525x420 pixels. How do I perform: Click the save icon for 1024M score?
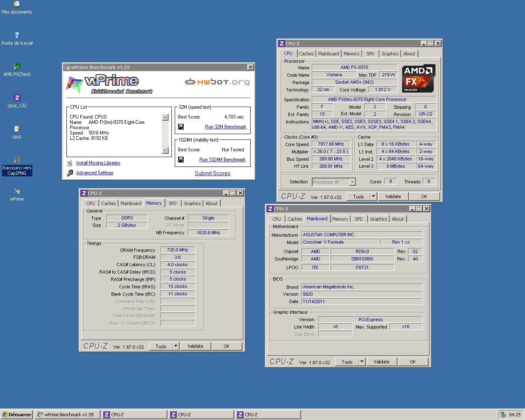click(181, 160)
